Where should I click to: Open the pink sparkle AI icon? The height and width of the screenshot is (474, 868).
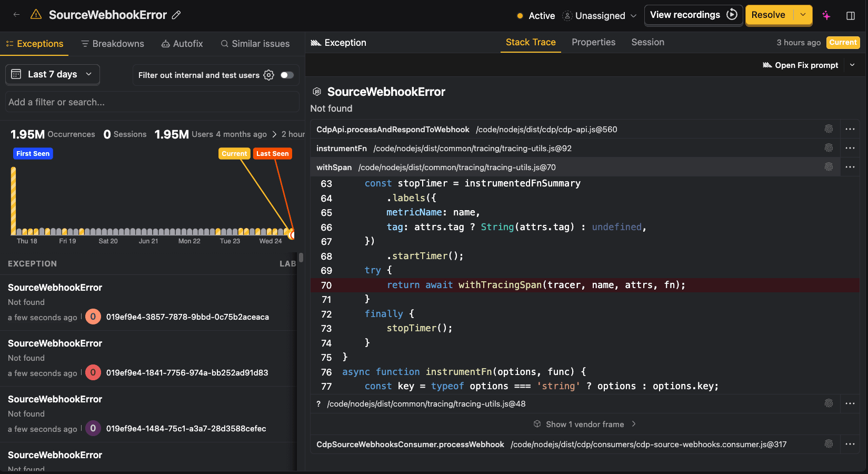point(826,15)
